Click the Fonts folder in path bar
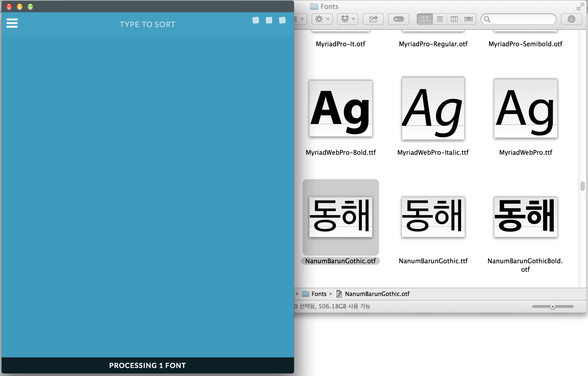 click(x=318, y=294)
